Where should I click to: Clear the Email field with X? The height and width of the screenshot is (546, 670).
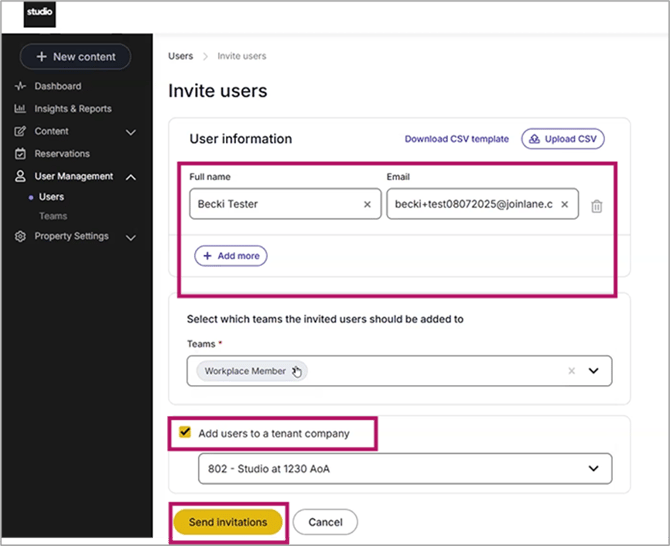click(564, 204)
